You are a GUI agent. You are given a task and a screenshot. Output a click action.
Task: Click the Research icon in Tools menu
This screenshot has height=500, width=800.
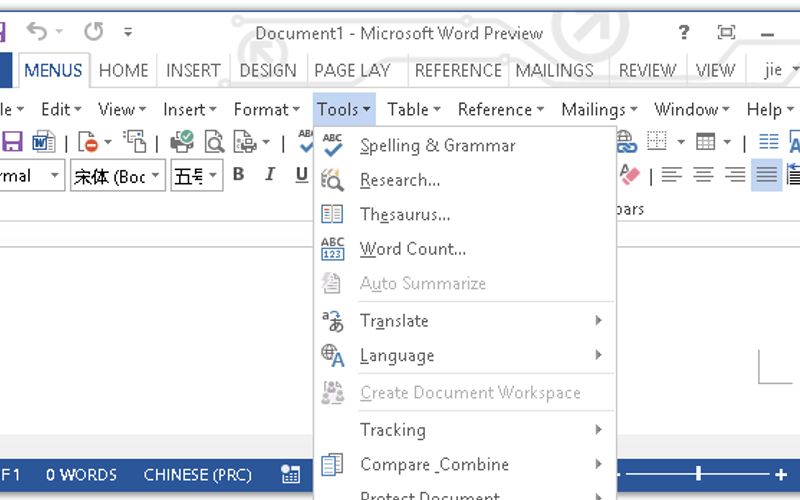pos(332,180)
